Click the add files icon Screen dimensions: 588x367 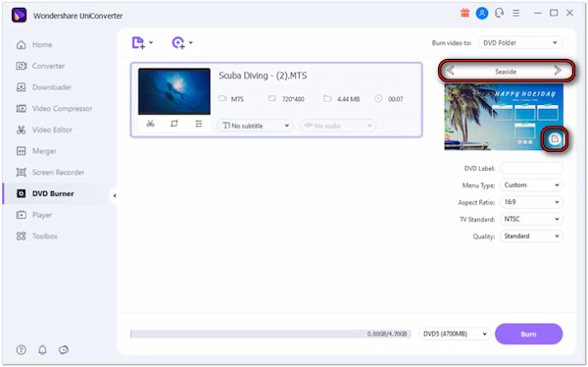pyautogui.click(x=138, y=43)
